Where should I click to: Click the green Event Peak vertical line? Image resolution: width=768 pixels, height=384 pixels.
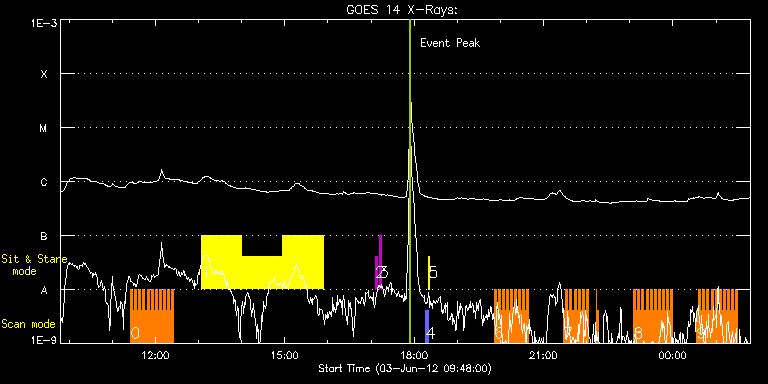409,181
